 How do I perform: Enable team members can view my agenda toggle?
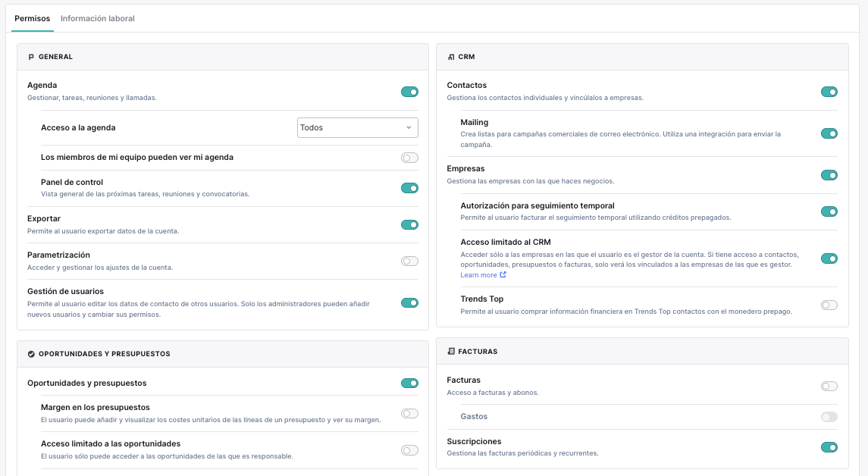click(409, 158)
